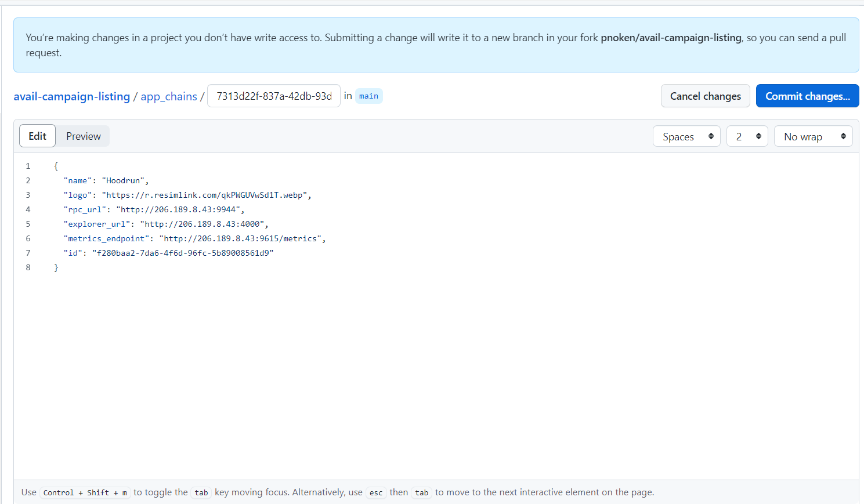Click line number 4 in gutter
The height and width of the screenshot is (504, 864).
click(x=28, y=210)
